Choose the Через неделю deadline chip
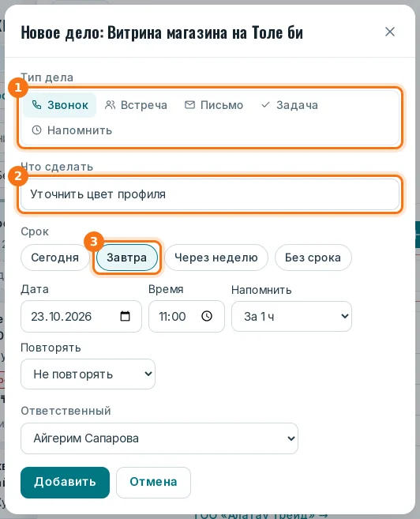This screenshot has height=519, width=420. click(216, 258)
